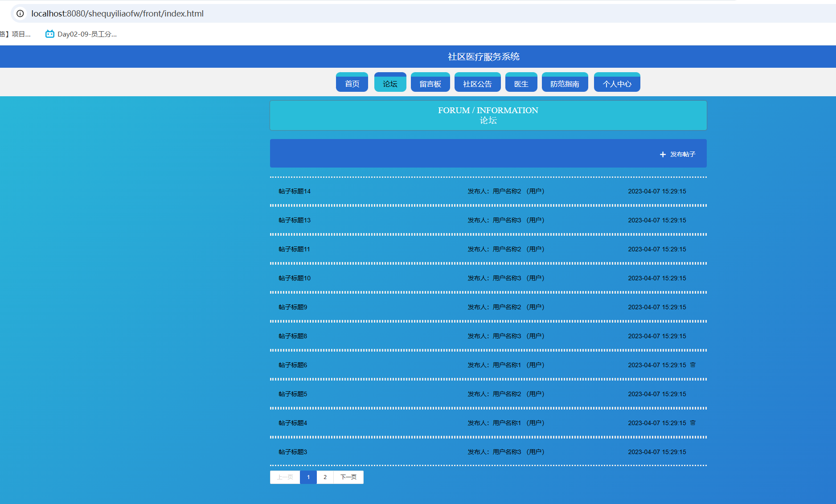
Task: Open post 帖子标题5
Action: pos(293,394)
